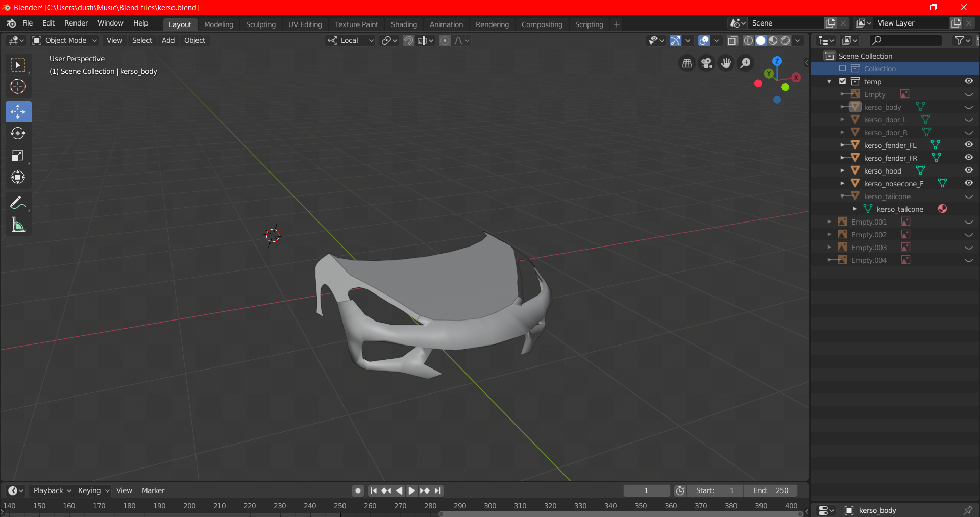Add a new workspace tab

click(617, 24)
